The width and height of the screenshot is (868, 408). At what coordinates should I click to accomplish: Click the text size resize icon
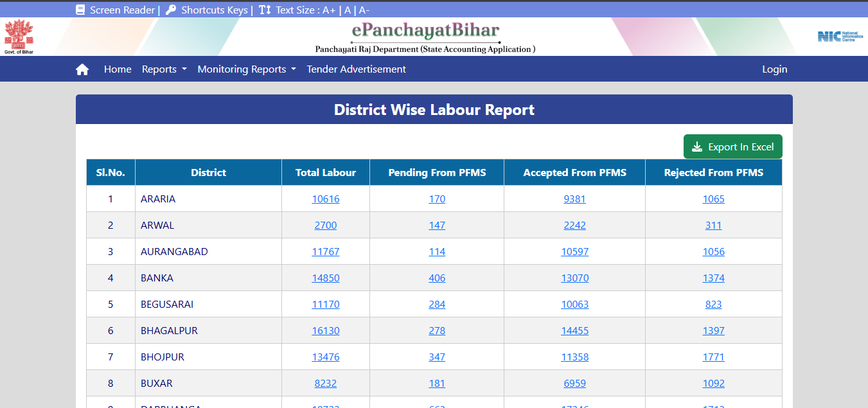[x=265, y=9]
